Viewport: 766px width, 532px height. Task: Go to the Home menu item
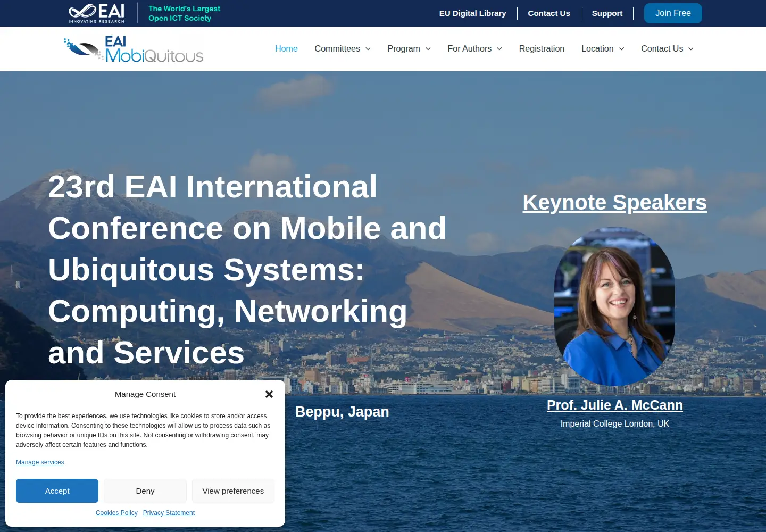pyautogui.click(x=286, y=49)
